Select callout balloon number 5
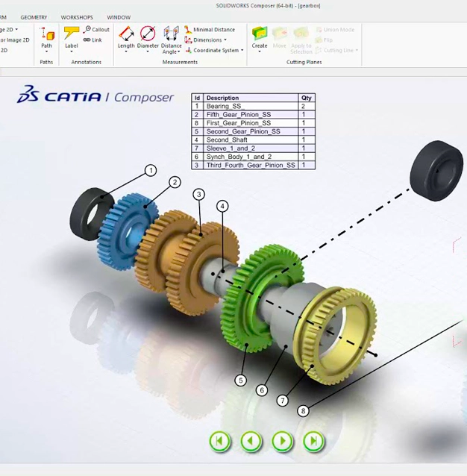Screen dimensions: 467x476 (241, 381)
